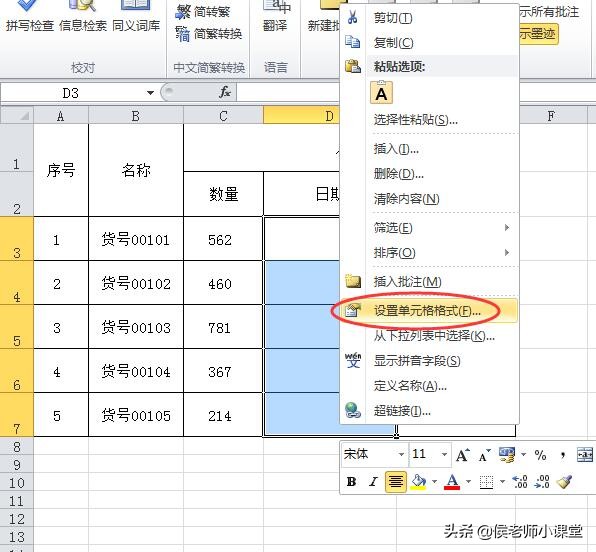Open fill color dropdown arrow
596x552 pixels.
pyautogui.click(x=434, y=482)
